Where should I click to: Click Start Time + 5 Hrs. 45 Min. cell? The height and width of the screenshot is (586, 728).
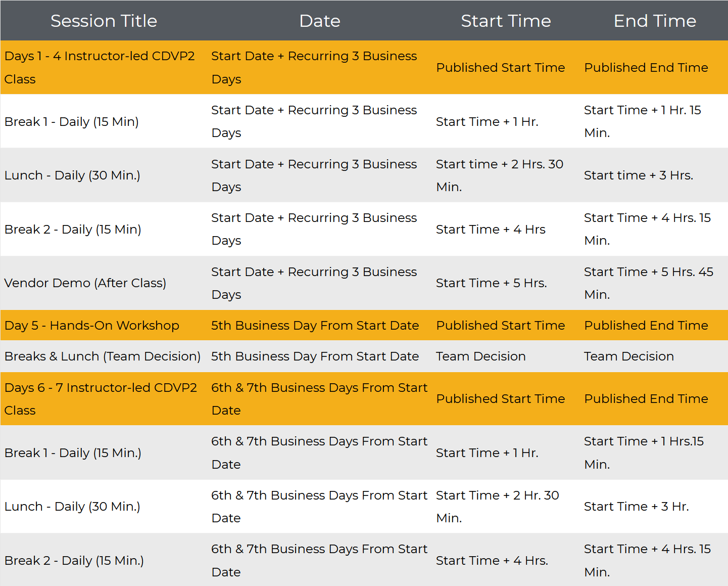coord(648,283)
